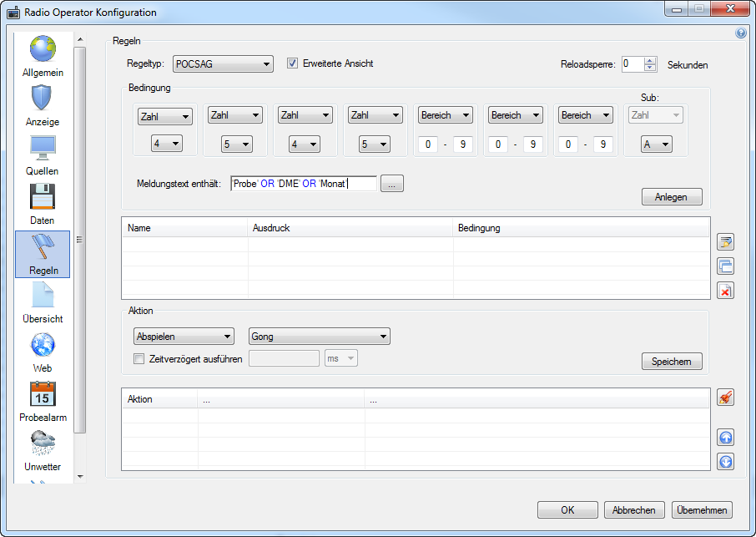Open the Web globe section
This screenshot has width=756, height=537.
(43, 352)
